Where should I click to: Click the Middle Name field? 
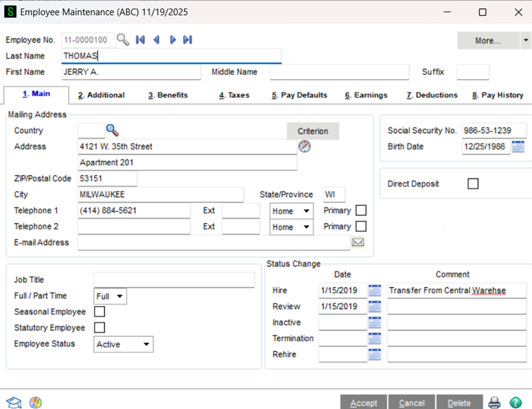(339, 72)
